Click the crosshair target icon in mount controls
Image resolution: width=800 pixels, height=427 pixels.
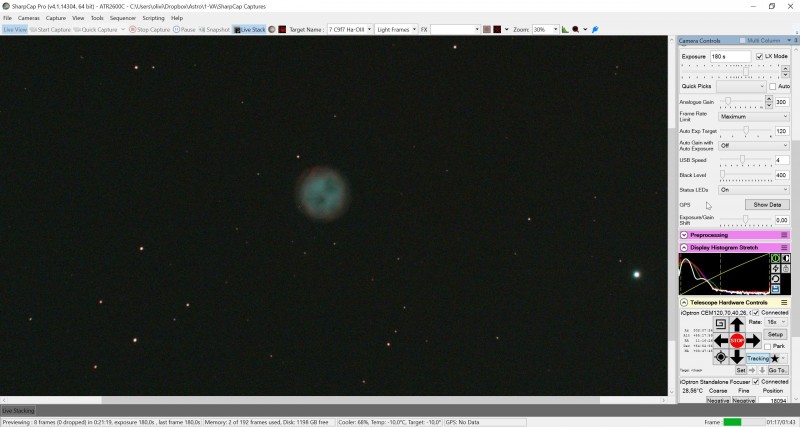[x=720, y=357]
